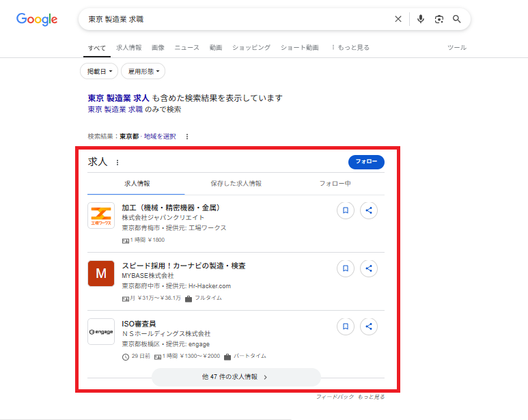The height and width of the screenshot is (420, 528).
Task: Switch to the 画像 tab
Action: pos(158,47)
